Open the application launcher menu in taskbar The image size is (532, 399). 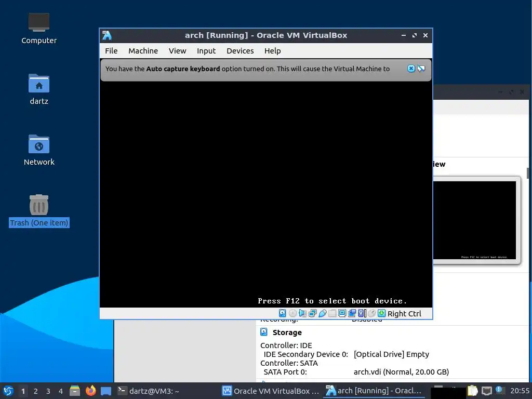point(8,391)
